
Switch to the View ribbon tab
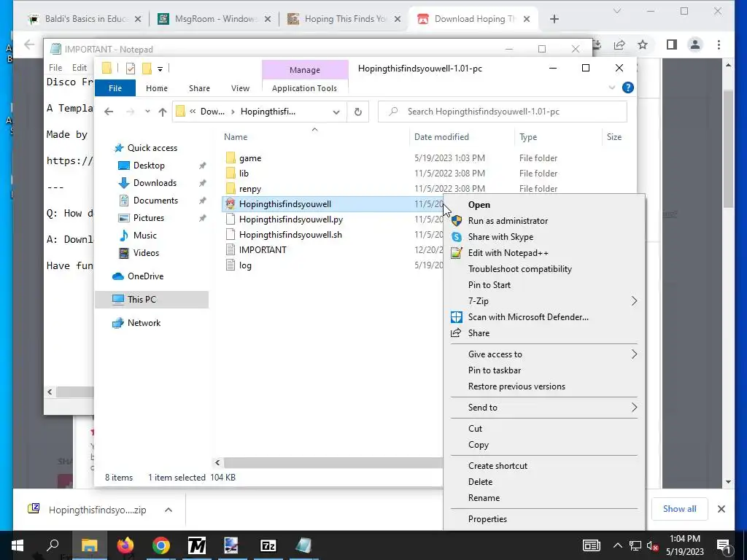tap(240, 88)
